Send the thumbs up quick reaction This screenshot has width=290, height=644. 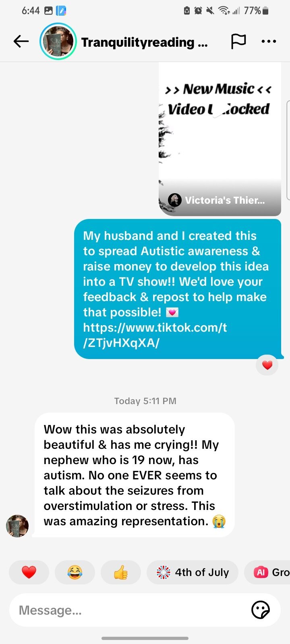coord(121,572)
